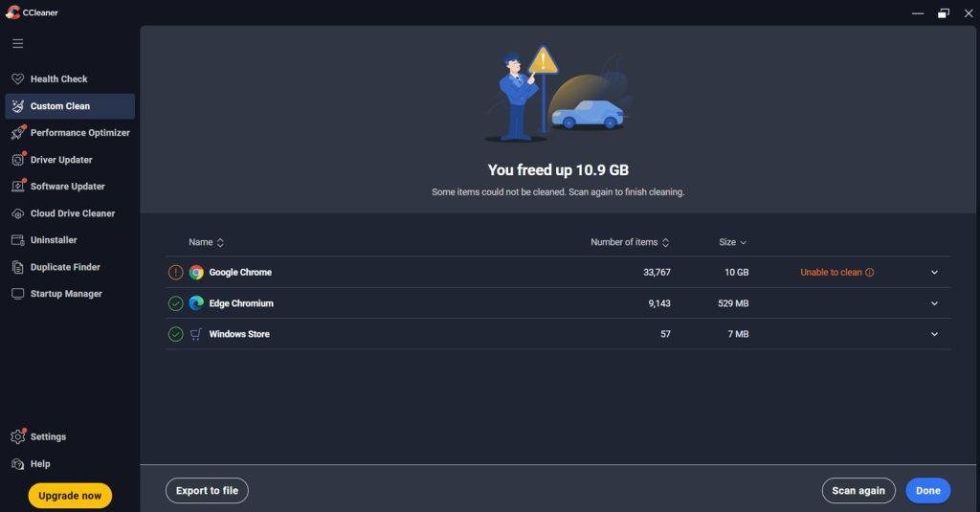This screenshot has height=512, width=980.
Task: Click the Performance Optimizer rocket icon
Action: click(18, 132)
